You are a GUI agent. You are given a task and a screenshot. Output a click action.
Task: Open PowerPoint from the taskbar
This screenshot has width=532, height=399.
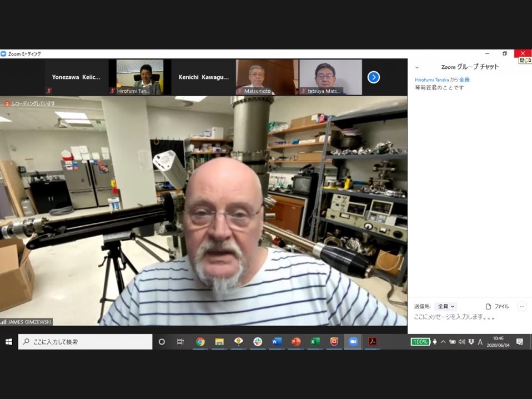pyautogui.click(x=296, y=342)
